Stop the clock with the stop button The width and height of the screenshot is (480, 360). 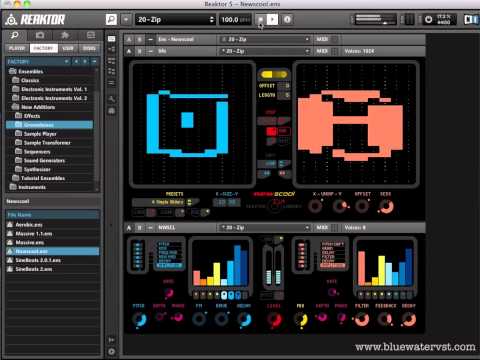pos(260,19)
